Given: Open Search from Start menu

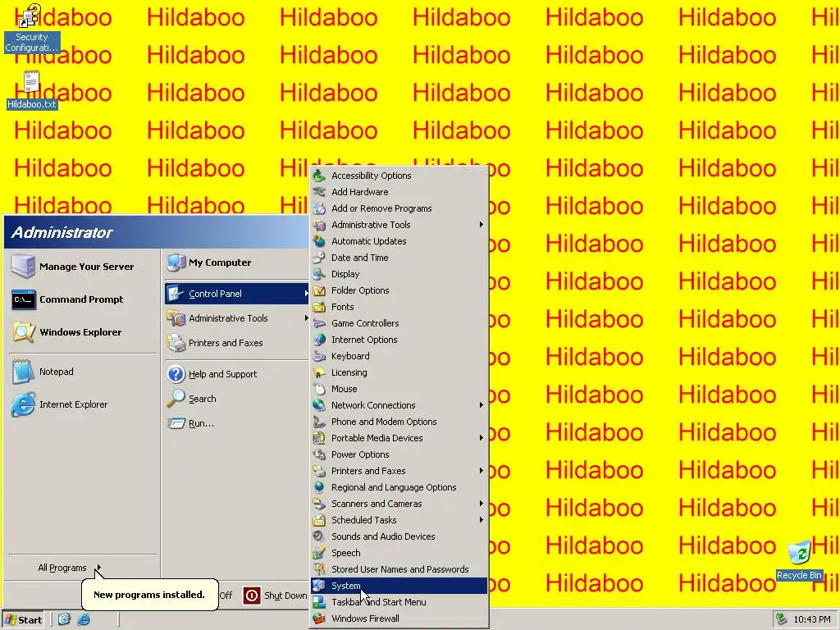Looking at the screenshot, I should click(237, 399).
